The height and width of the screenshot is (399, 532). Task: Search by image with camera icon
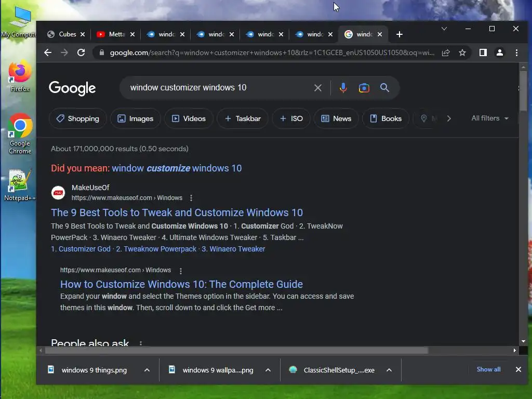click(364, 88)
